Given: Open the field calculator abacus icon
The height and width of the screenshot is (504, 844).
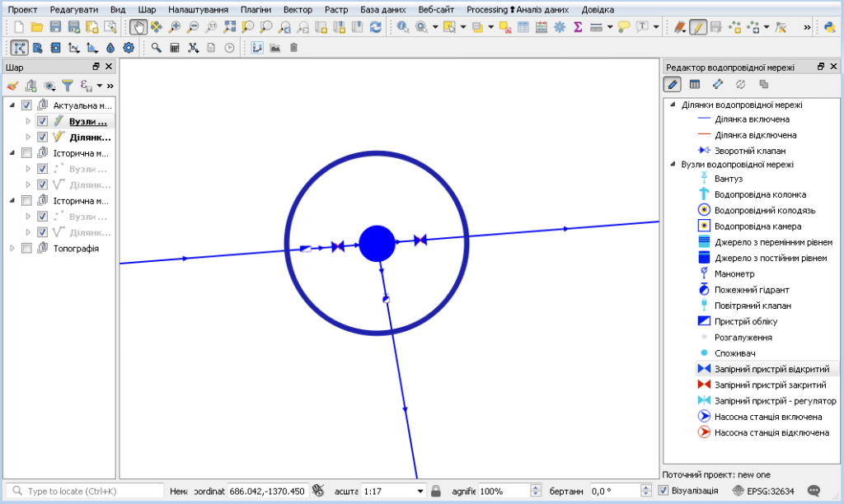Looking at the screenshot, I should (542, 27).
